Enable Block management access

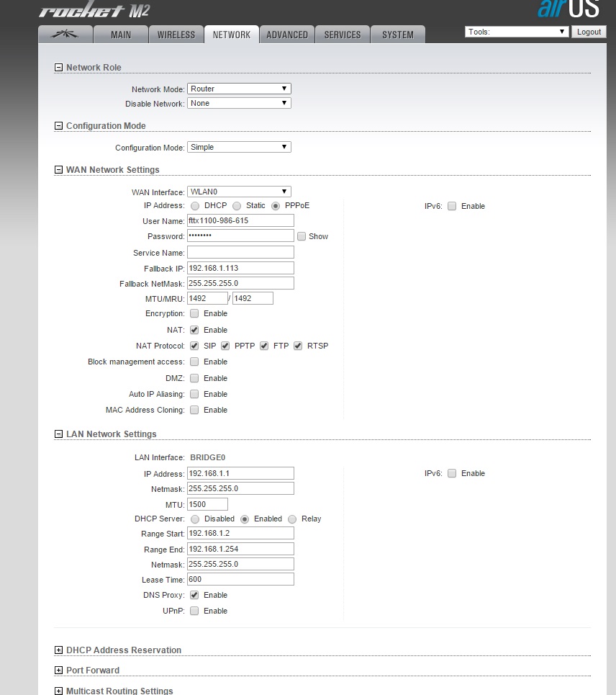[x=194, y=362]
